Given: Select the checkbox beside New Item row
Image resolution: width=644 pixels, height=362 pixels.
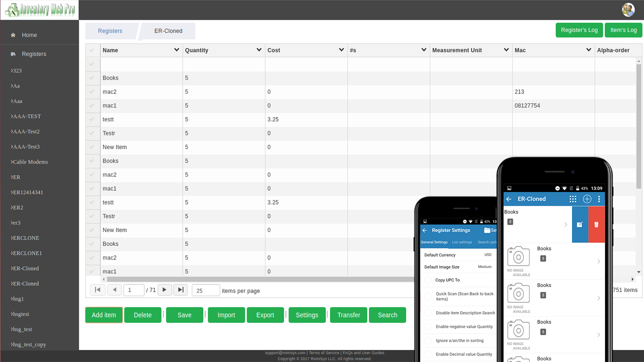Looking at the screenshot, I should [92, 147].
